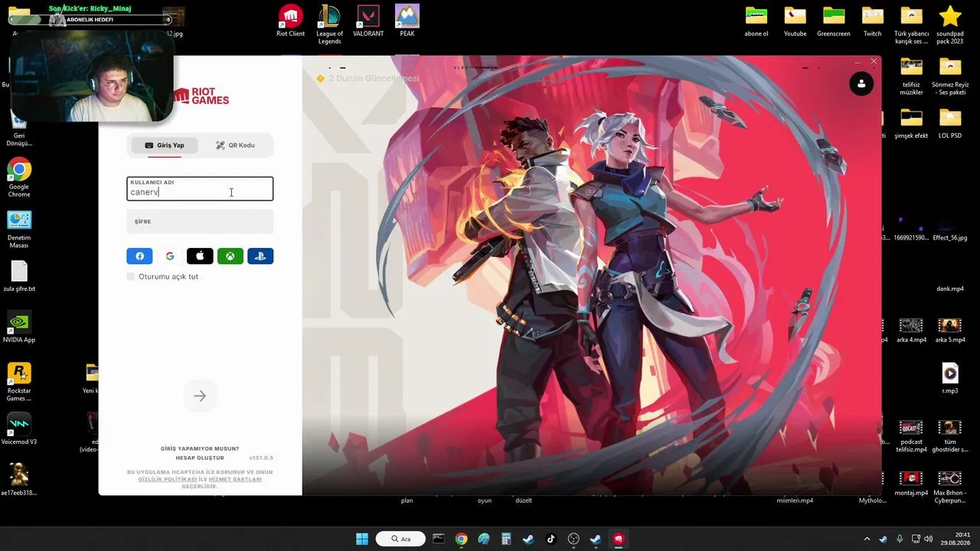Open Riot Client desktop shortcut

[x=290, y=21]
